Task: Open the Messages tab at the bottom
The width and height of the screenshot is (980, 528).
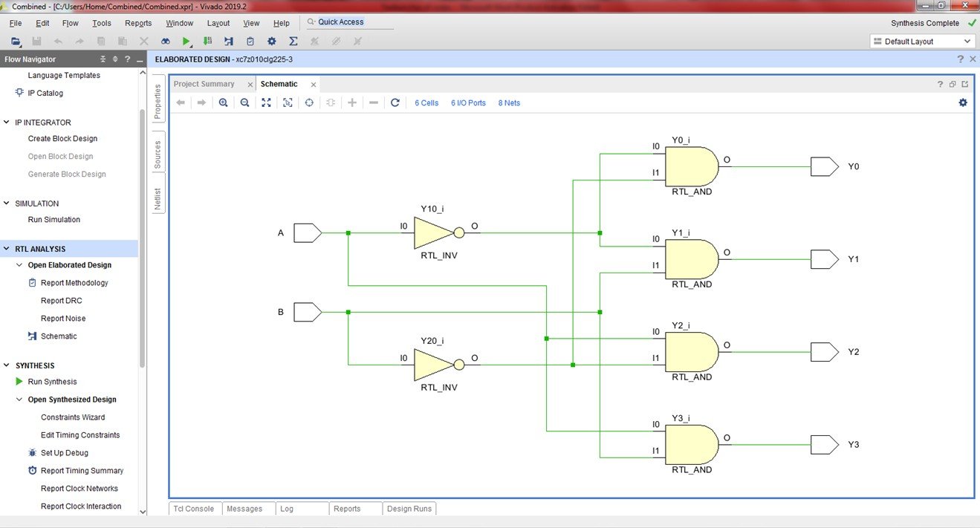Action: point(244,509)
